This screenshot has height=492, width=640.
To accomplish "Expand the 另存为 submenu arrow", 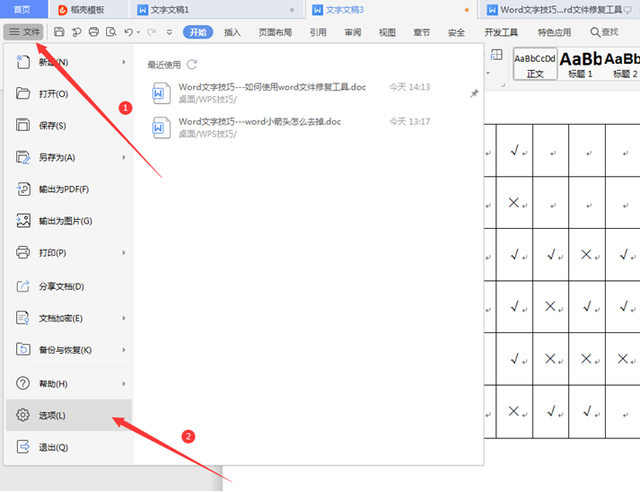I will 124,157.
